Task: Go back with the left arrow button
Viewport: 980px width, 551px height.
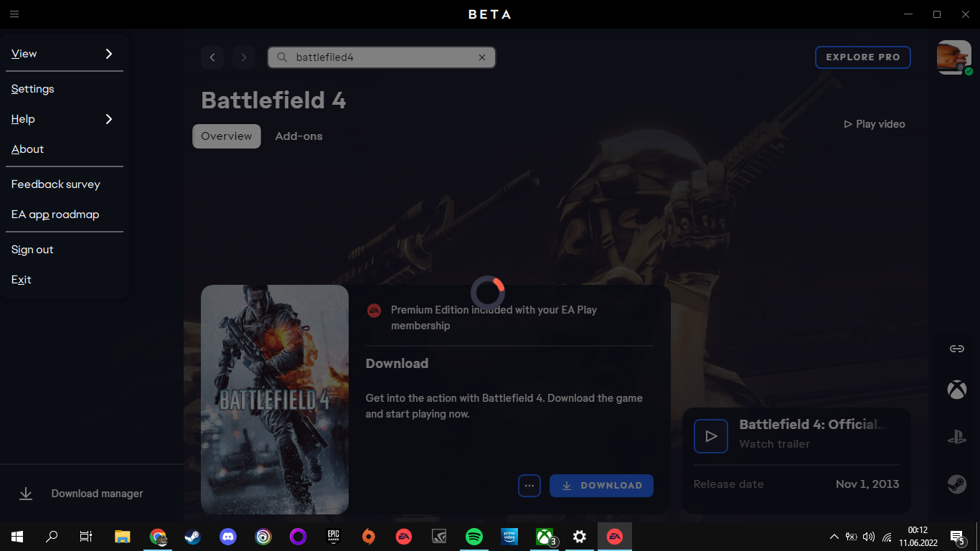Action: pos(212,57)
